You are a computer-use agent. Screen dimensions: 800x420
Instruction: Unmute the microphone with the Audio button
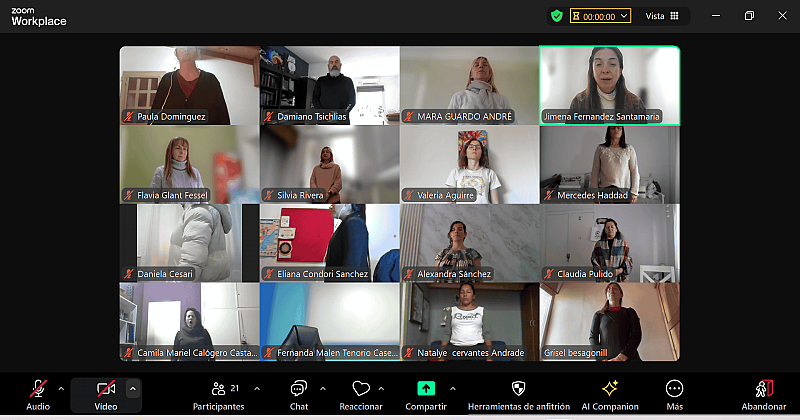pyautogui.click(x=38, y=390)
